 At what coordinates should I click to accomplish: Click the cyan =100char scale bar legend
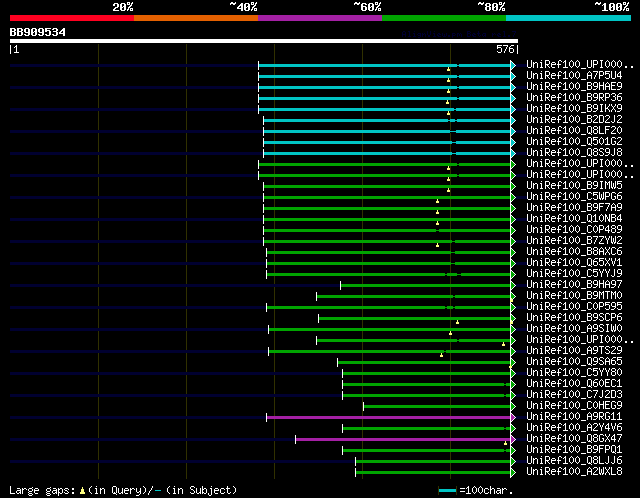point(447,490)
